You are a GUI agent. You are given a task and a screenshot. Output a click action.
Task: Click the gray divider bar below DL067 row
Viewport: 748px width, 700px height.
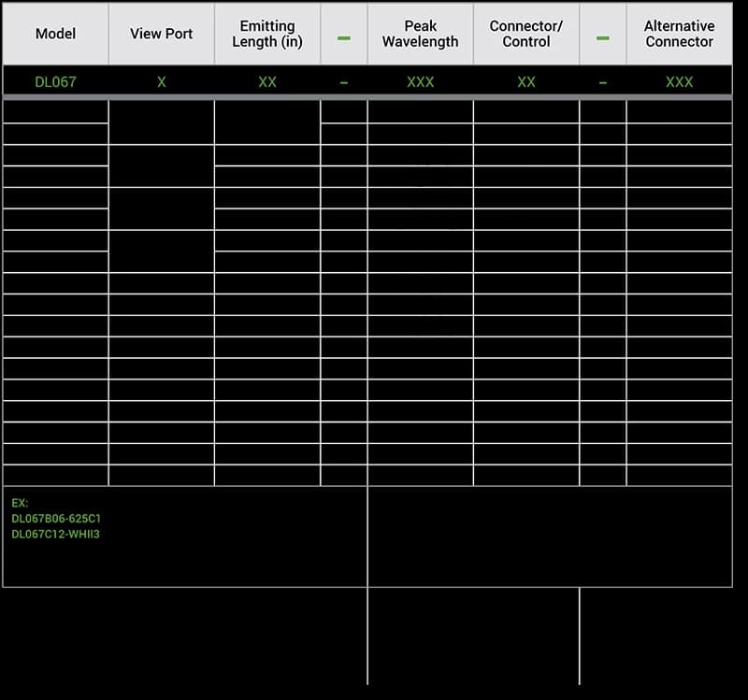click(x=367, y=97)
